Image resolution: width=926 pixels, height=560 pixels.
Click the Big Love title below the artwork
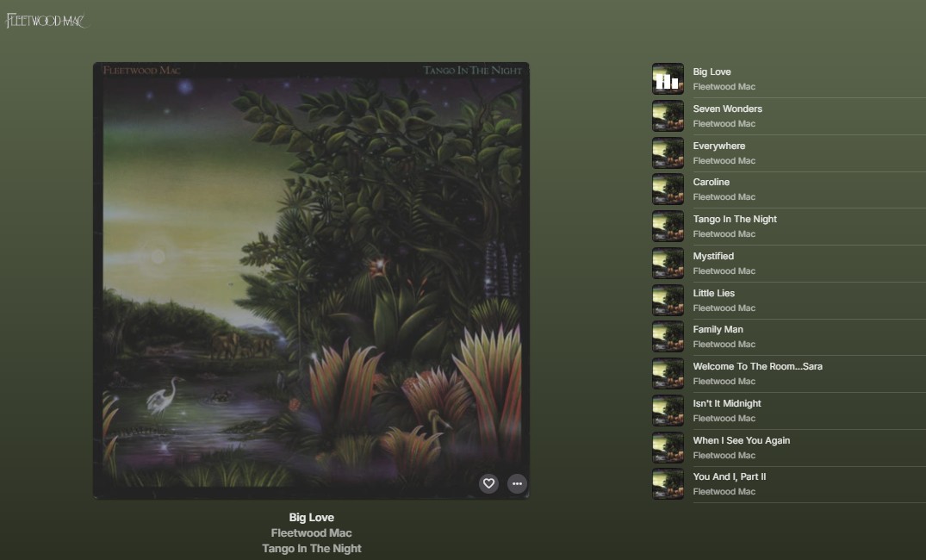(311, 518)
